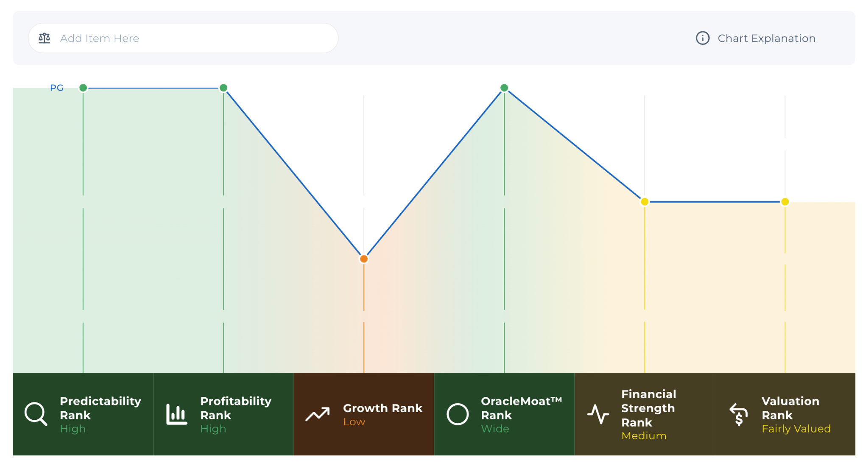Click the yellow Valuation data point

pyautogui.click(x=785, y=202)
